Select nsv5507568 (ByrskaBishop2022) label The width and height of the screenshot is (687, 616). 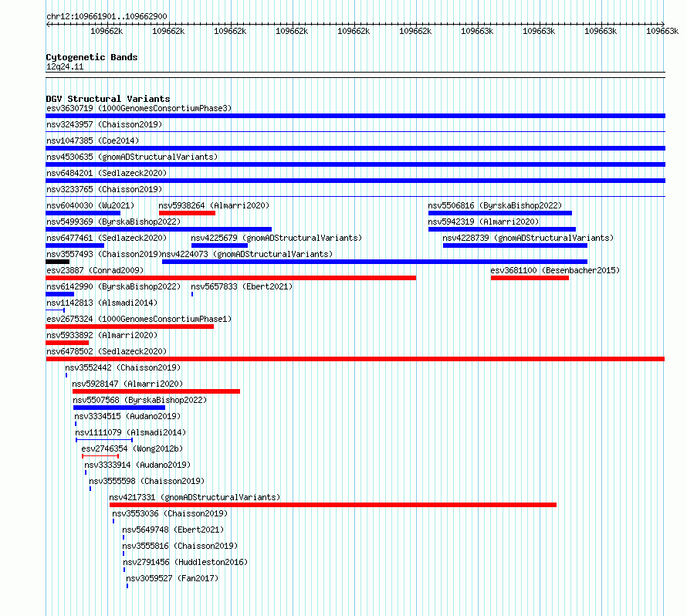tap(140, 400)
